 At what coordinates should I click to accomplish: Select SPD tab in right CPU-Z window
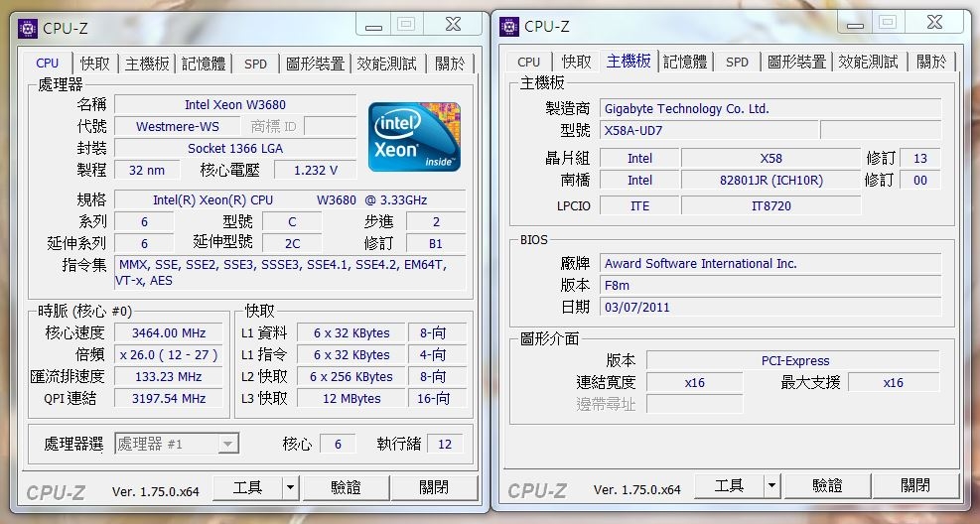[x=738, y=62]
